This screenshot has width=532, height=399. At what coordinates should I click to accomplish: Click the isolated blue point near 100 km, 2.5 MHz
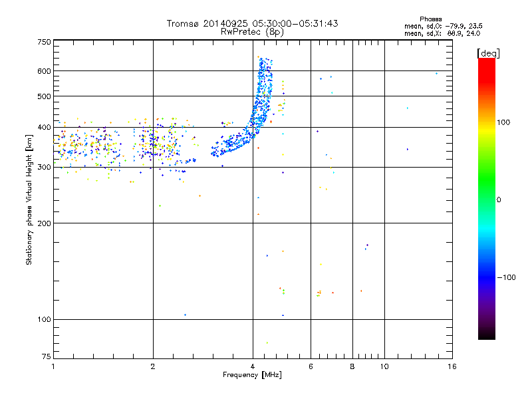point(185,315)
